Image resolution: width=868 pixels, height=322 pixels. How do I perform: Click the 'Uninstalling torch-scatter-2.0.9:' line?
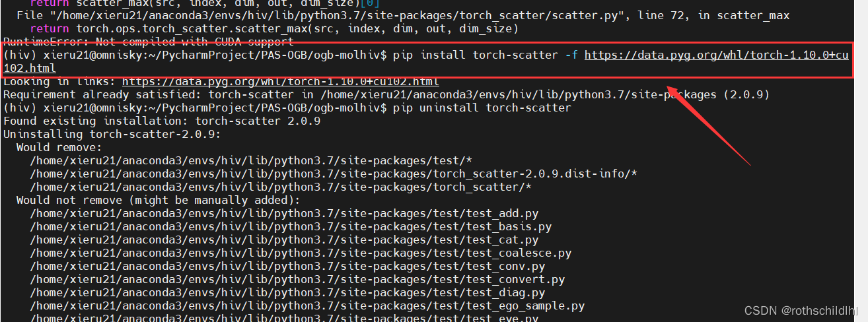click(112, 135)
